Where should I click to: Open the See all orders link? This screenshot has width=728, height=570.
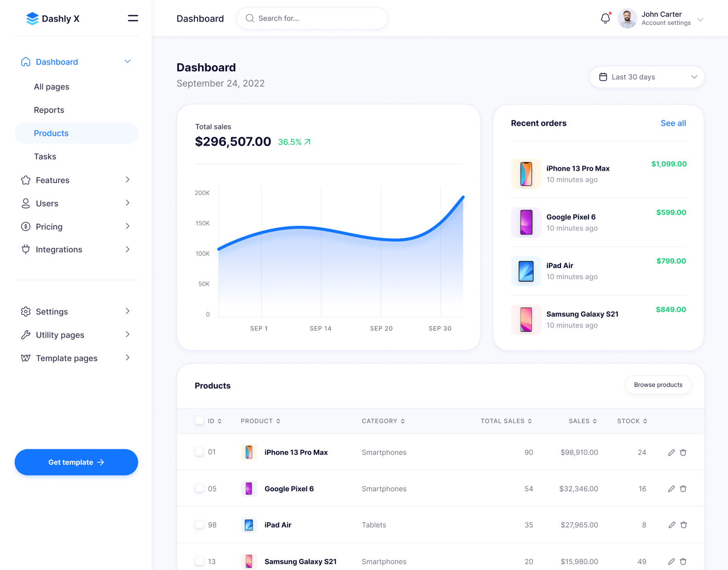(x=673, y=123)
